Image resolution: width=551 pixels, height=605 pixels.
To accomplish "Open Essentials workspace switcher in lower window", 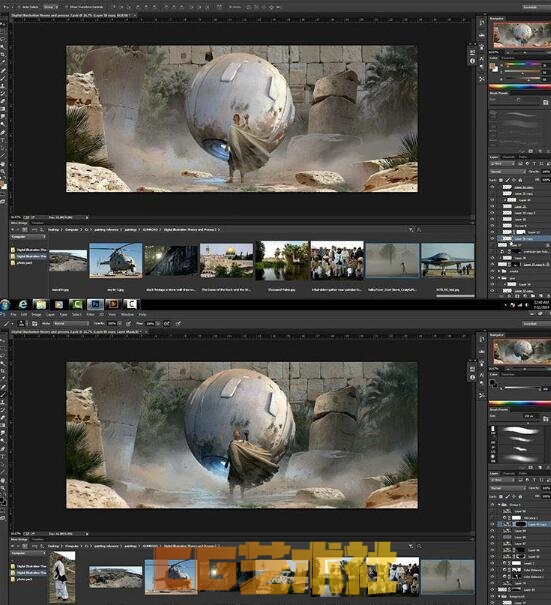I will (537, 323).
